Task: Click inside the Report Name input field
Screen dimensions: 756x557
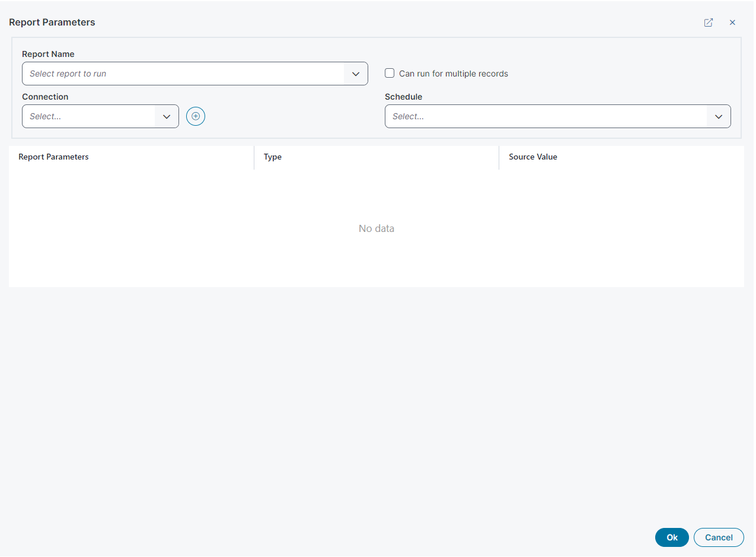Action: point(178,73)
